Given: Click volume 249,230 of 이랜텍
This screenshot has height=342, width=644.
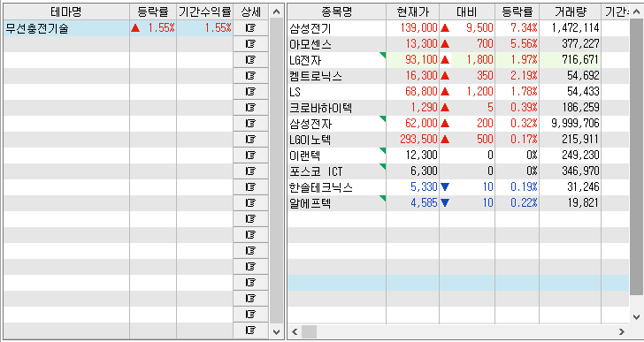Looking at the screenshot, I should click(x=580, y=156).
